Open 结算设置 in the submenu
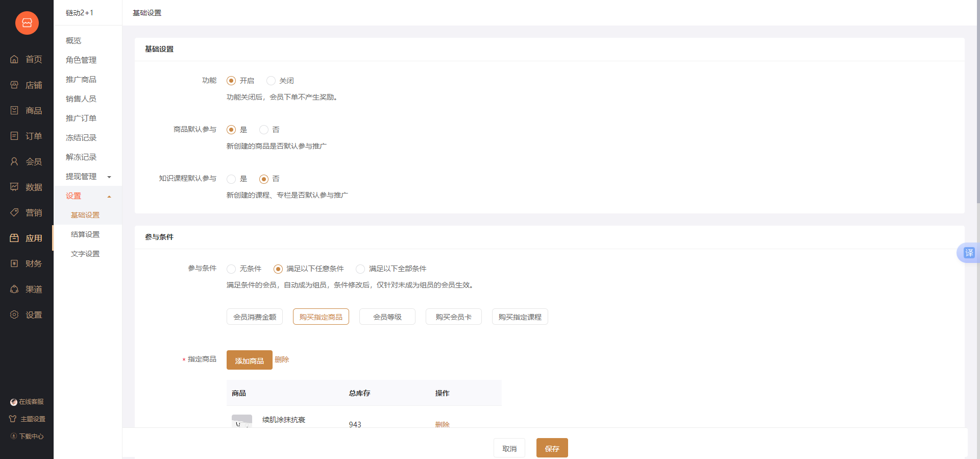980x459 pixels. [x=85, y=234]
